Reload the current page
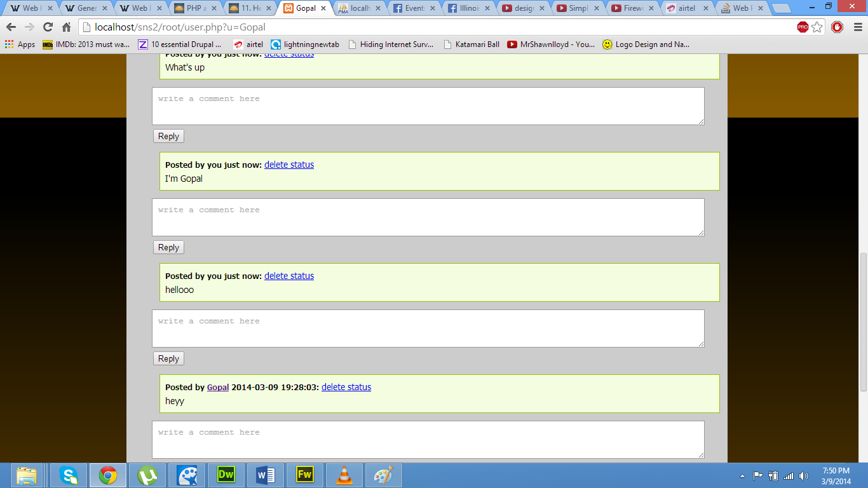 [48, 27]
